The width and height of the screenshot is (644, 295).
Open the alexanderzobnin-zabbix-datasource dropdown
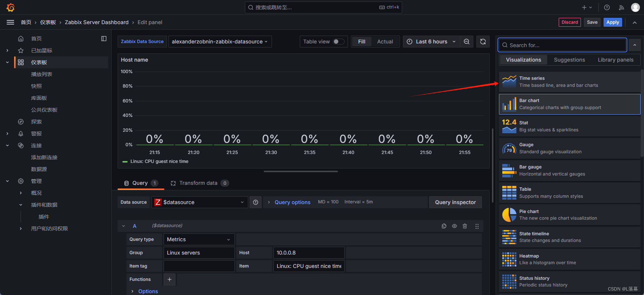pos(220,42)
